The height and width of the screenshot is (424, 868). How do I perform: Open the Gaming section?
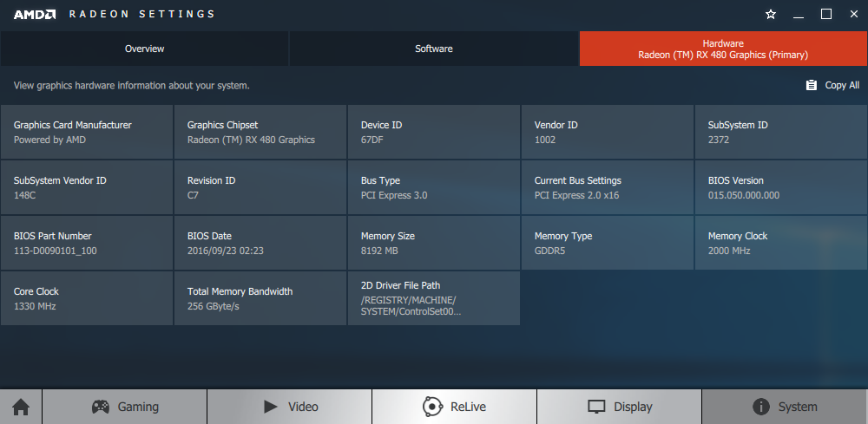pyautogui.click(x=124, y=407)
